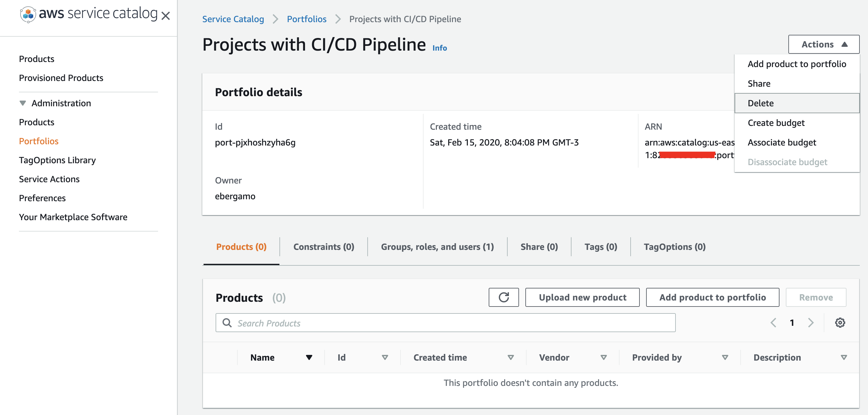Choose Create budget menu option

(797, 123)
